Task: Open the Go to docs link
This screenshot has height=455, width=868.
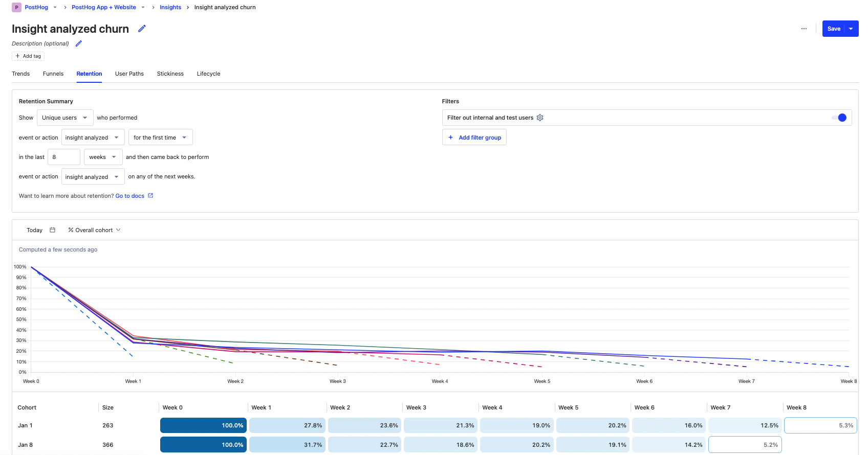Action: (x=130, y=196)
